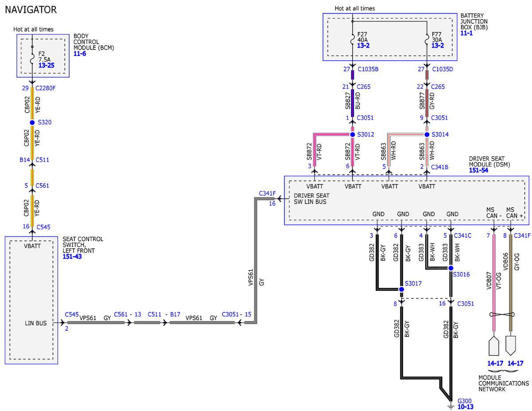532x411 pixels.
Task: Open seat control switch reference 151-43
Action: [72, 257]
